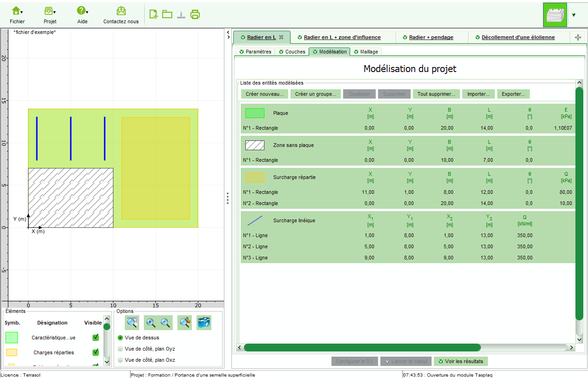Click the open folder toolbar icon
The height and width of the screenshot is (378, 588).
pos(167,14)
